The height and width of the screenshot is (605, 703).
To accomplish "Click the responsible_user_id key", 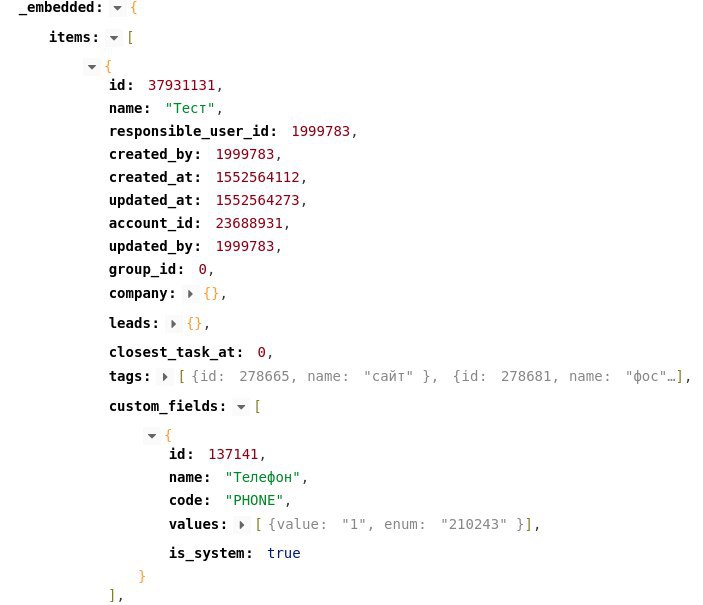I will (193, 131).
